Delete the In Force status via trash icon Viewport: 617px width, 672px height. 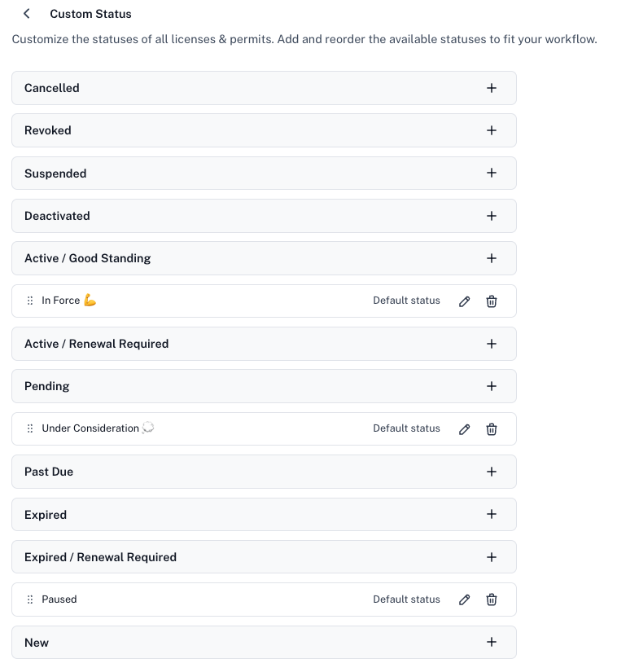pyautogui.click(x=492, y=301)
